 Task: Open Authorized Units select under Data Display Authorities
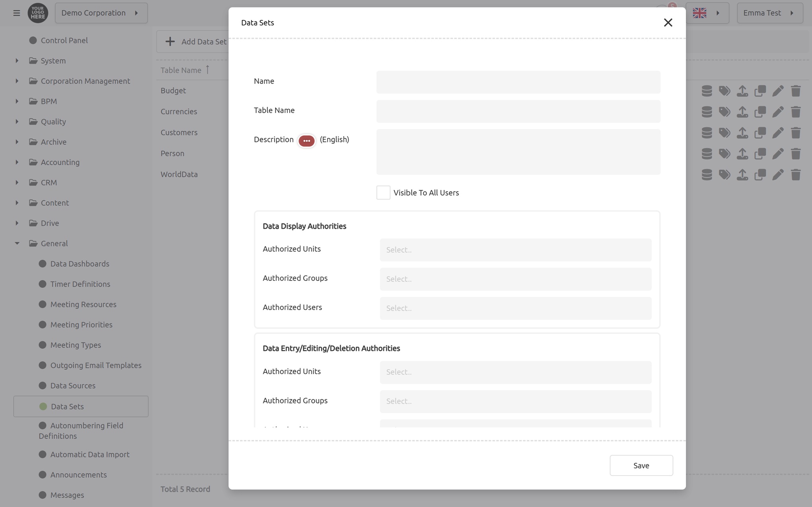(x=515, y=250)
